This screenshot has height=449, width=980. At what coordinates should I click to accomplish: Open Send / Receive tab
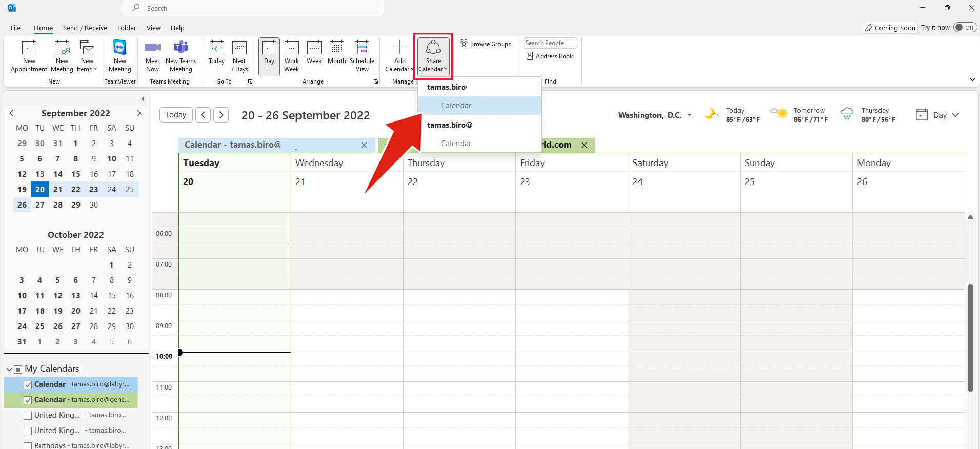(x=85, y=28)
